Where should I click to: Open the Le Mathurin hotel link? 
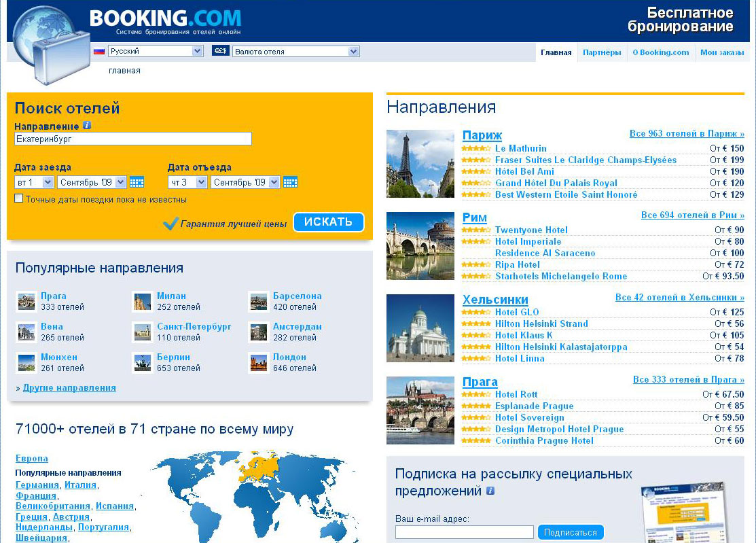click(x=521, y=149)
